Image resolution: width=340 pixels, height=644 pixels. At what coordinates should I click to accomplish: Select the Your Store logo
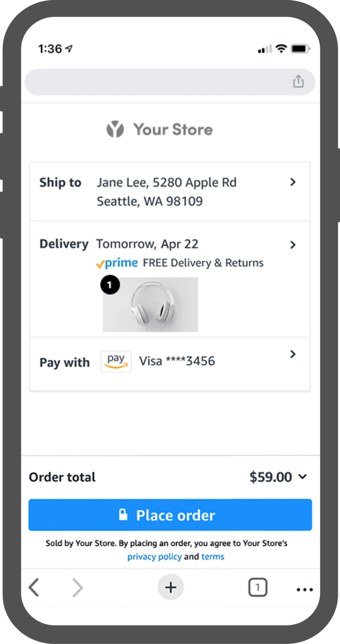coord(160,129)
